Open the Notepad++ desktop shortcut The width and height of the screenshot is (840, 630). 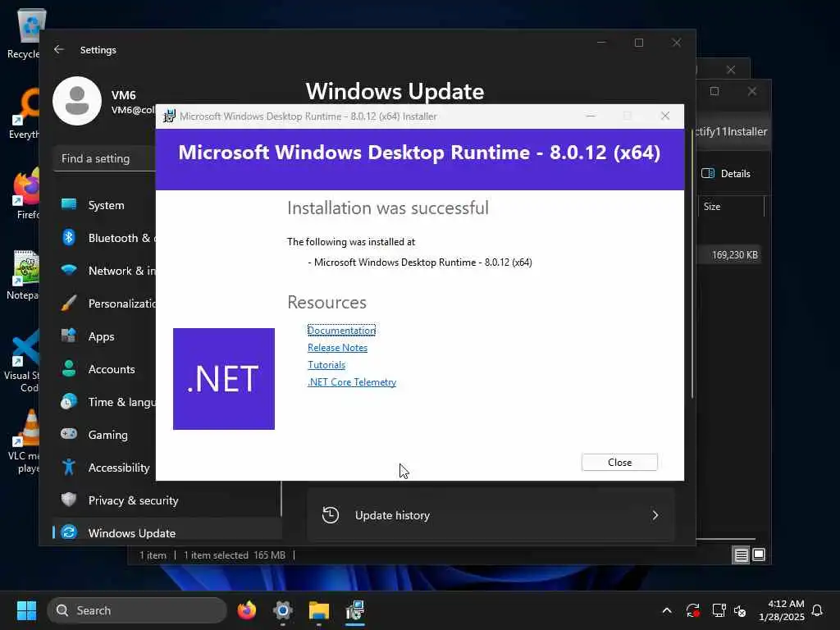[x=24, y=276]
